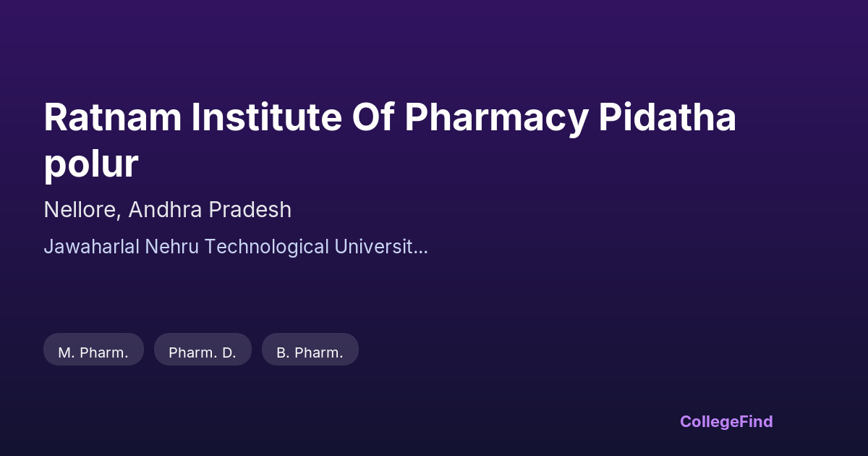The width and height of the screenshot is (868, 456).
Task: Click the word Pharmacy in the heading
Action: click(x=495, y=118)
